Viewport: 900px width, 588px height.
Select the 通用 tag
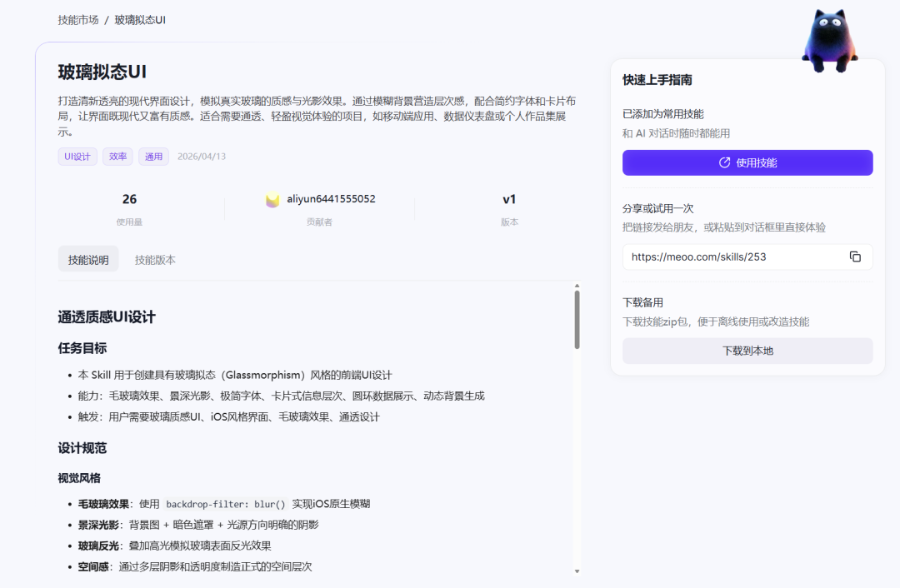(153, 156)
